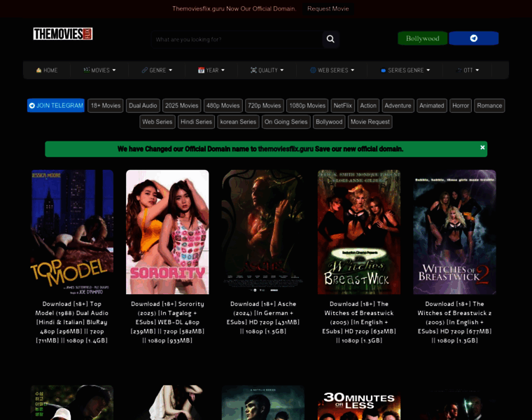This screenshot has height=420, width=532.
Task: Expand the Series Genre dropdown
Action: coord(405,70)
